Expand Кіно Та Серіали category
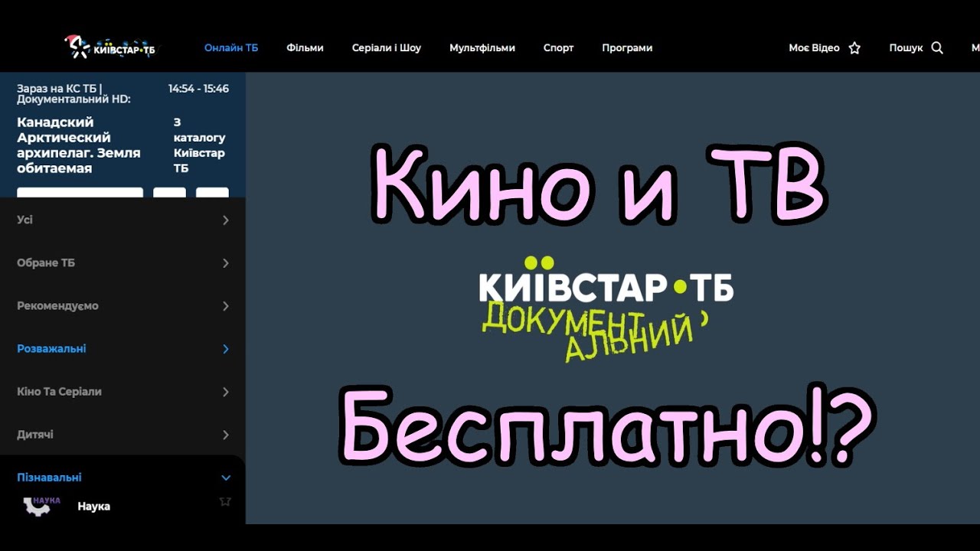This screenshot has width=980, height=551. pos(122,391)
